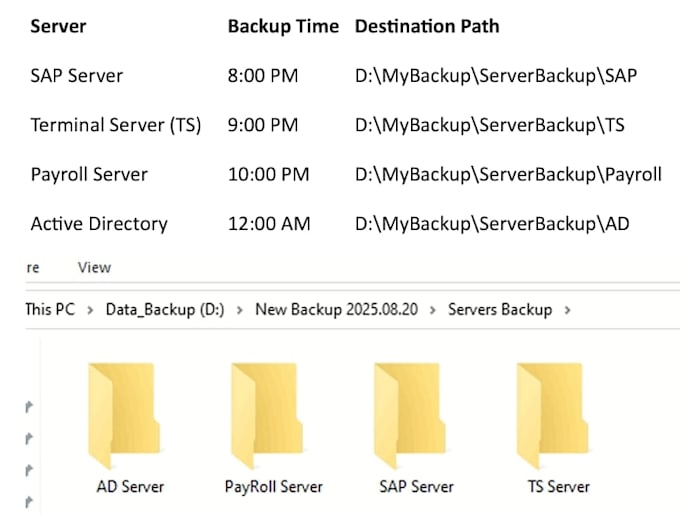Open the TS Server folder icon
The width and height of the screenshot is (680, 514).
(x=552, y=416)
